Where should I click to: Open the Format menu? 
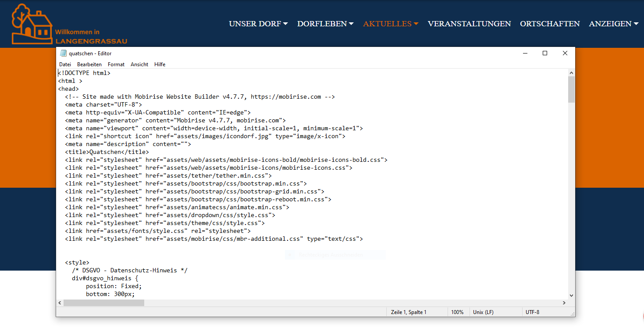pos(116,64)
